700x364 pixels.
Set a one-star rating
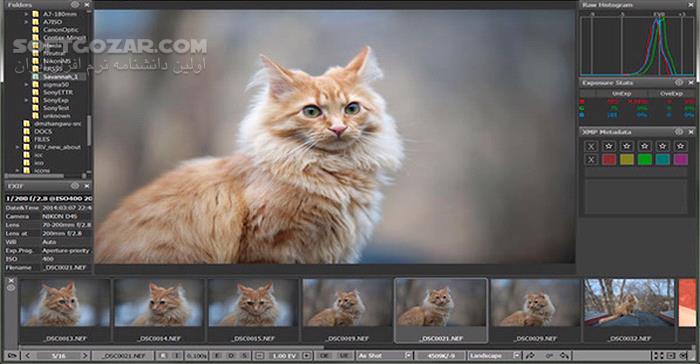tap(609, 146)
